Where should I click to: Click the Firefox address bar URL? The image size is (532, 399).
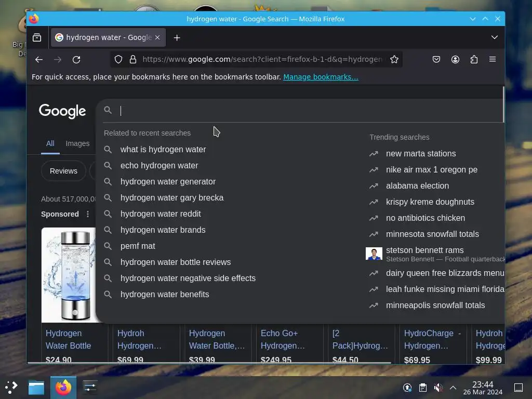pos(262,59)
